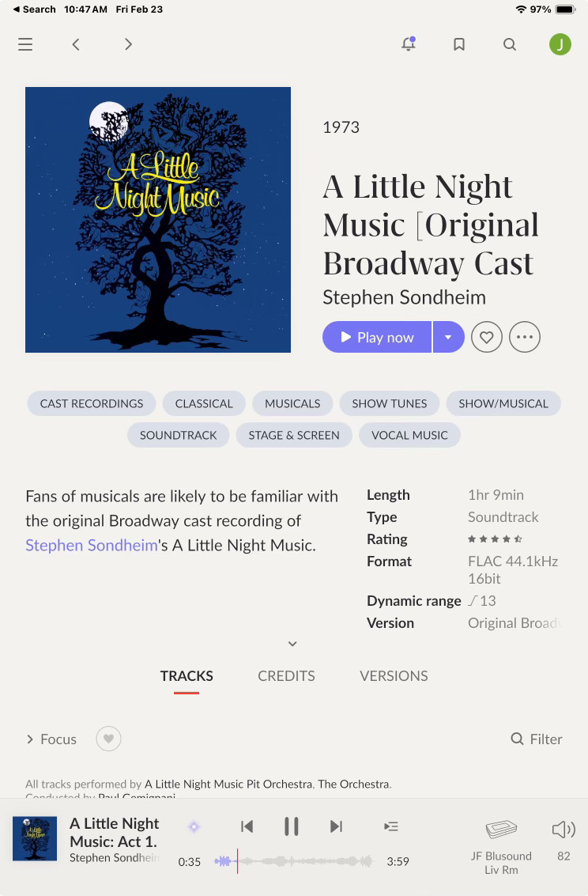Screen dimensions: 588x896
Task: Expand the Focus options
Action: (51, 739)
